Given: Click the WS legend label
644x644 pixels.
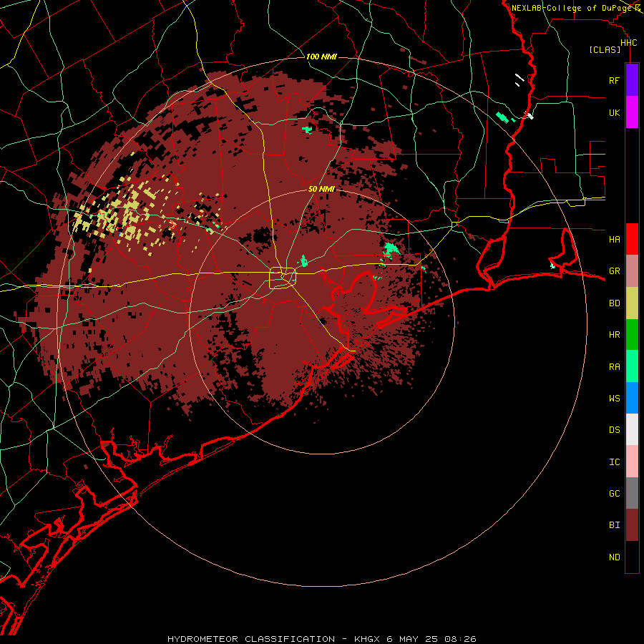Looking at the screenshot, I should pos(614,399).
